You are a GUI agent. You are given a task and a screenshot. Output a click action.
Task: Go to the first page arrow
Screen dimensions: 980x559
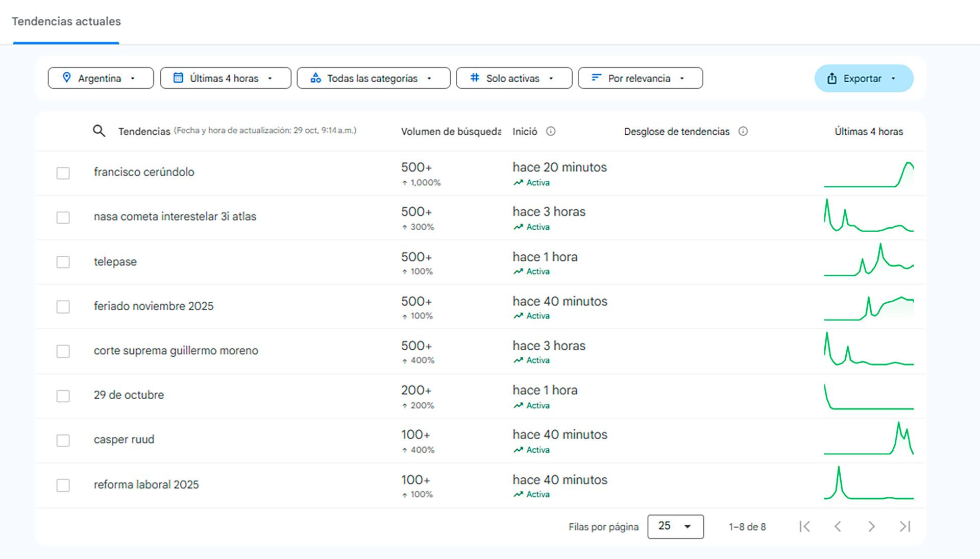(804, 526)
